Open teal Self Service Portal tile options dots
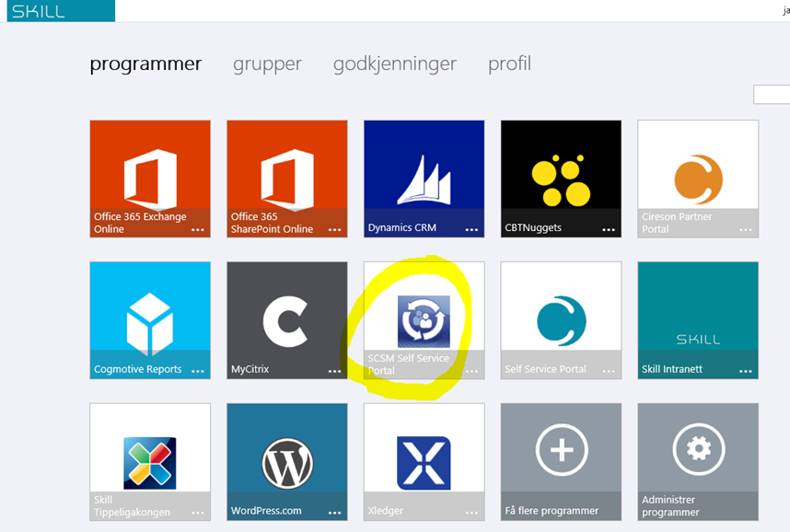The width and height of the screenshot is (790, 532). point(609,371)
